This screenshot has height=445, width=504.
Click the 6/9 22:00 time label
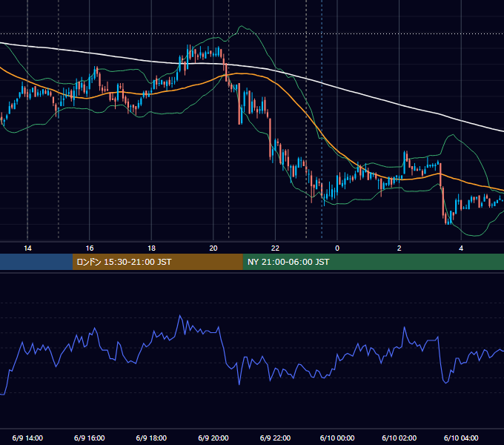(275, 438)
